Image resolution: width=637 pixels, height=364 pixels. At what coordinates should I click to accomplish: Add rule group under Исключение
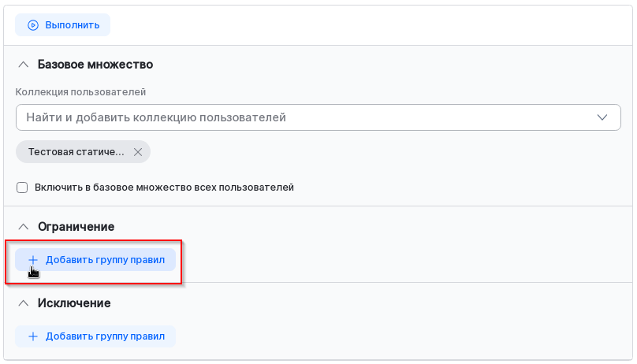coord(95,336)
